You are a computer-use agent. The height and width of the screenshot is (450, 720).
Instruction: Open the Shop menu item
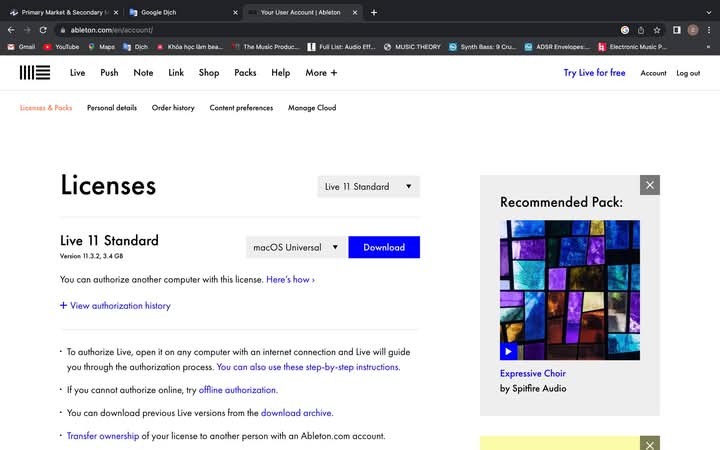pos(209,73)
